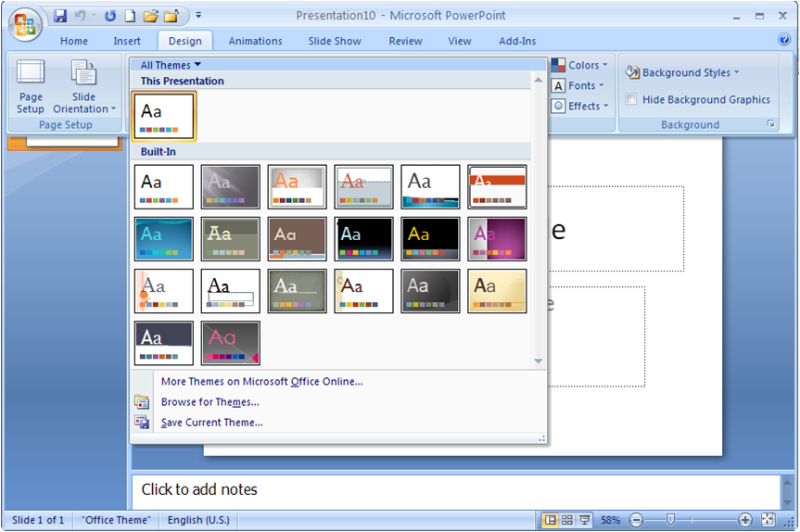Apply the purple magenta theme thumbnail
The width and height of the screenshot is (800, 532).
[x=497, y=239]
